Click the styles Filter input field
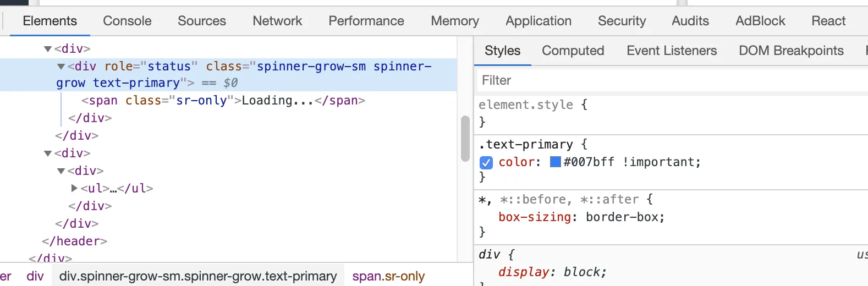Viewport: 868px width, 286px height. pos(671,80)
